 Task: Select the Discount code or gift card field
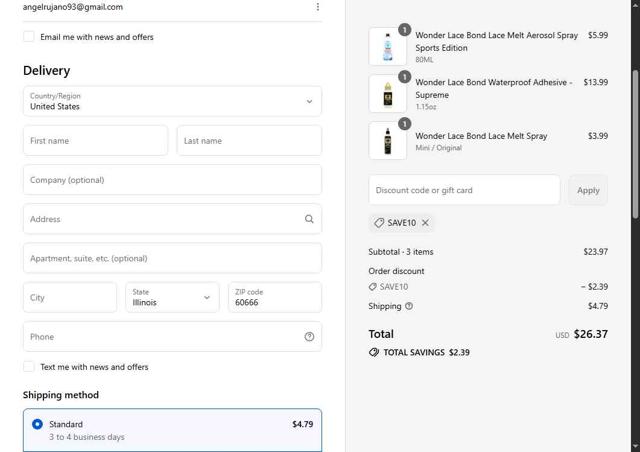tap(464, 190)
